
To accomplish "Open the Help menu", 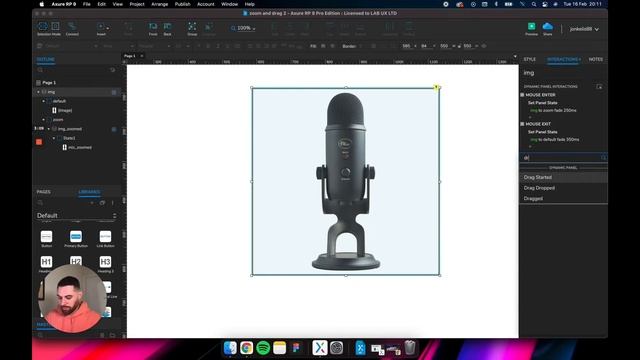I will 250,4.
